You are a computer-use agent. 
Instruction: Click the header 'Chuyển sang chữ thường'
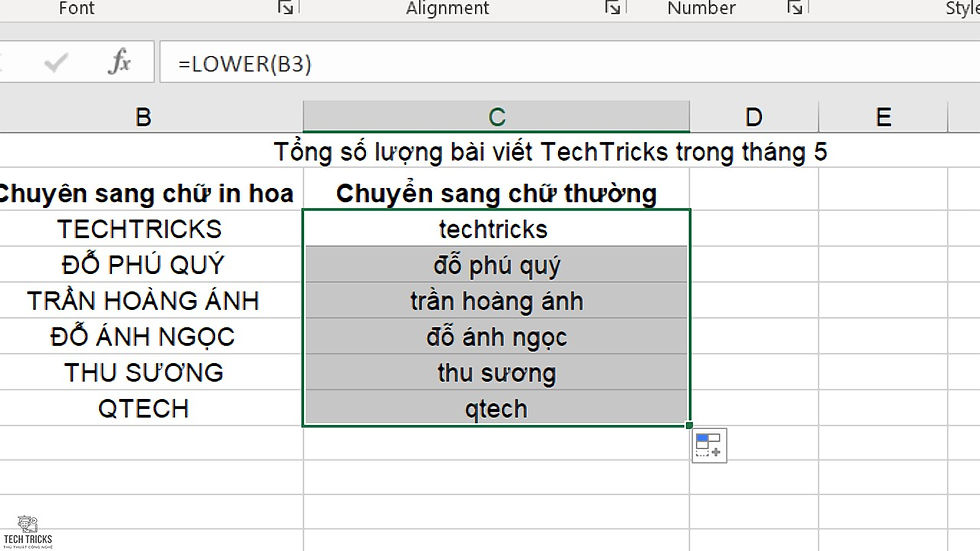496,193
